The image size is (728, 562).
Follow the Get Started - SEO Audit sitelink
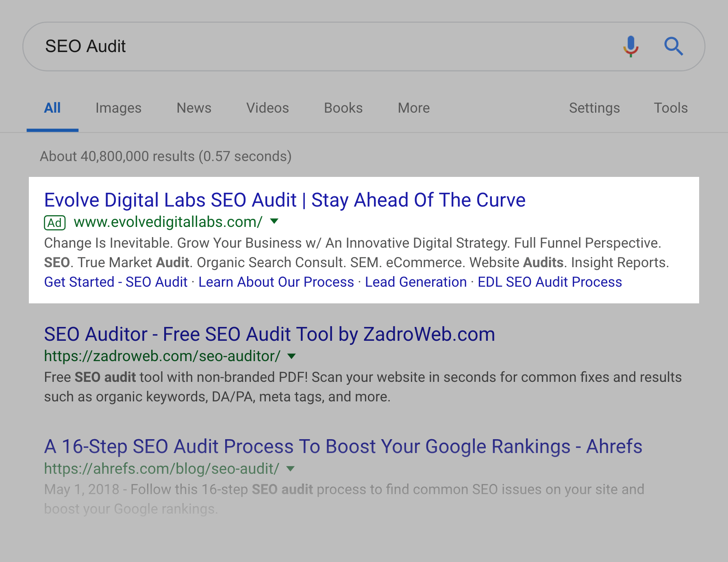(115, 282)
